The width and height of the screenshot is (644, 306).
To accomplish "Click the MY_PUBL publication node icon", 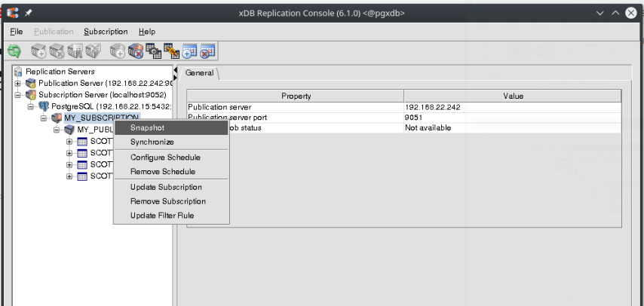I will click(x=70, y=130).
